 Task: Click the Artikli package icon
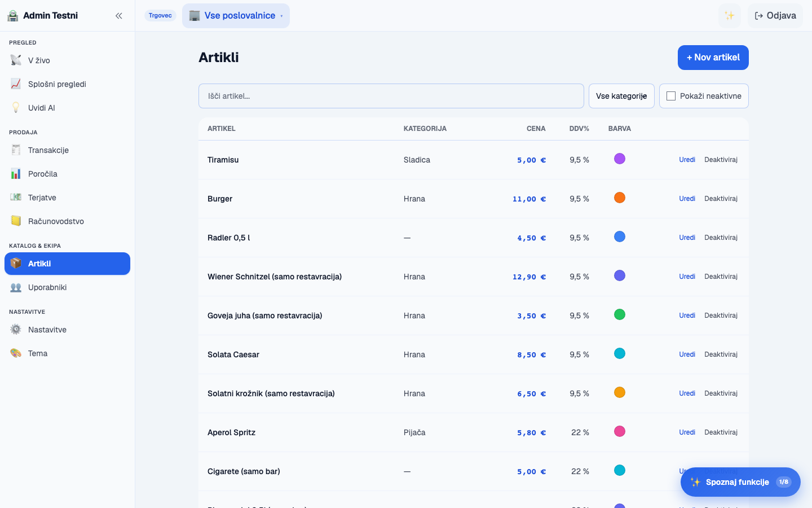click(x=16, y=264)
